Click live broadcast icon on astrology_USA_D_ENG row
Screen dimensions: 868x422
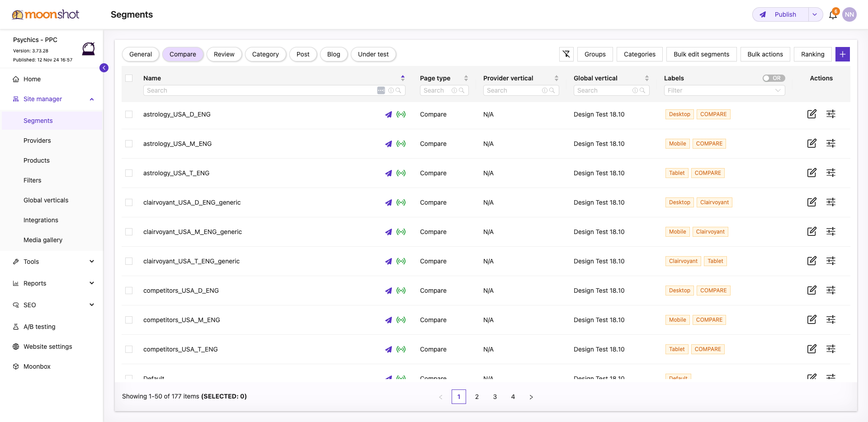pyautogui.click(x=401, y=114)
